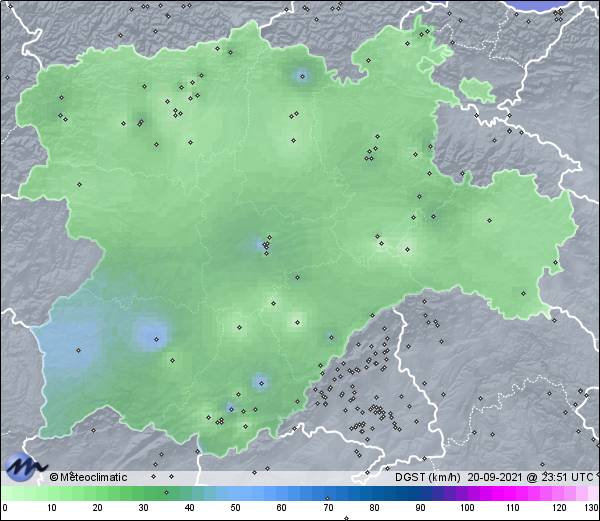Image resolution: width=600 pixels, height=521 pixels.
Task: Click the 110 value on the scale
Action: pos(513,508)
